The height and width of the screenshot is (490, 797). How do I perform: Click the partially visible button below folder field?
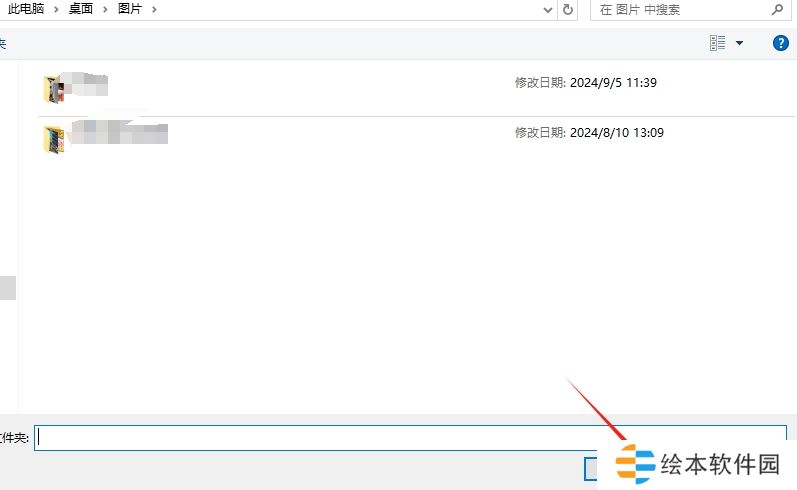pyautogui.click(x=591, y=468)
